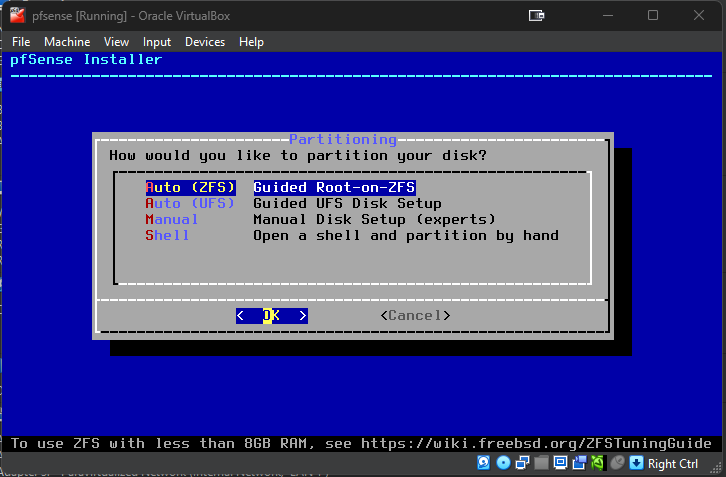726x477 pixels.
Task: Open the File menu
Action: 21,42
